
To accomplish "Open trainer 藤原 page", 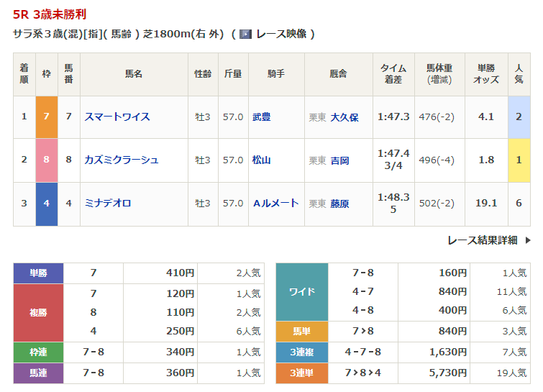I will [x=339, y=204].
